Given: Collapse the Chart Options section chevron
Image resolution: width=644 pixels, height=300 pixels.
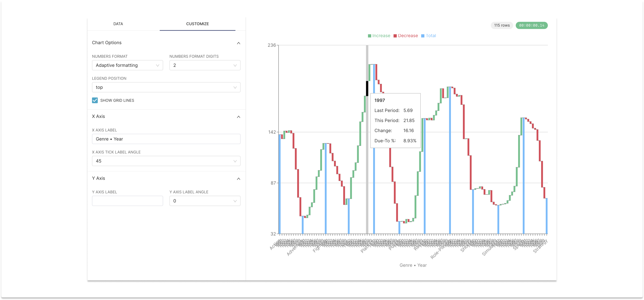Looking at the screenshot, I should (238, 43).
